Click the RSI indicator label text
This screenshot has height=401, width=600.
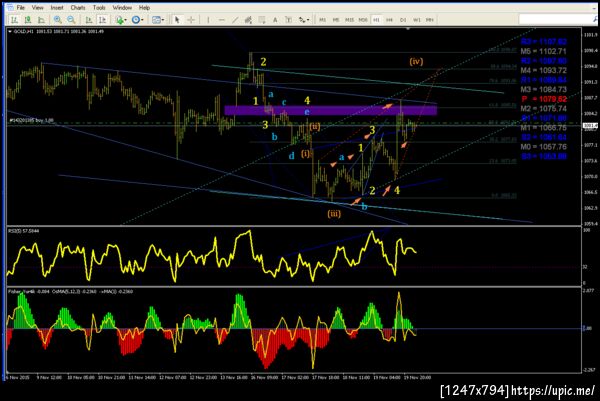point(24,231)
